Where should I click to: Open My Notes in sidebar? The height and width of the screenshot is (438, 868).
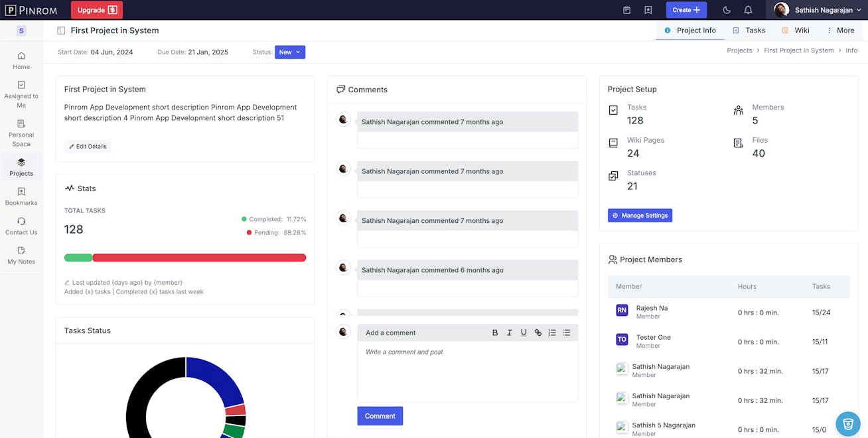click(21, 255)
